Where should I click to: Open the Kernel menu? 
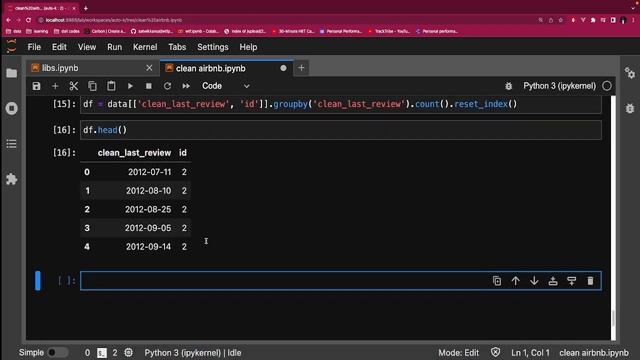145,47
